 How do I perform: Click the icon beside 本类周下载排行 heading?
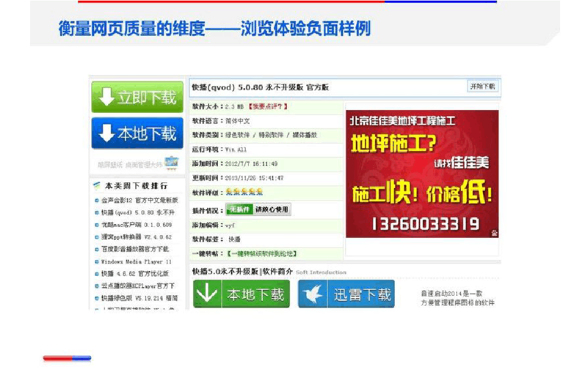97,186
